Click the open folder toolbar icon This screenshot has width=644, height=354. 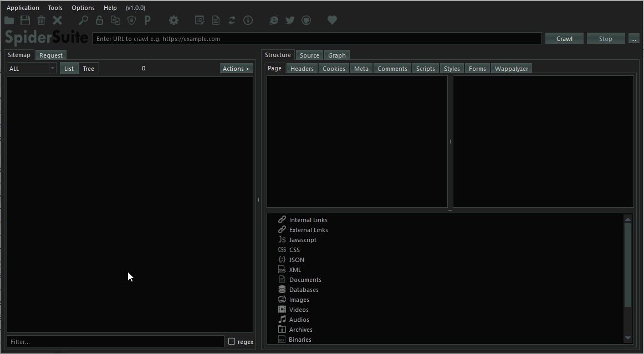[9, 20]
